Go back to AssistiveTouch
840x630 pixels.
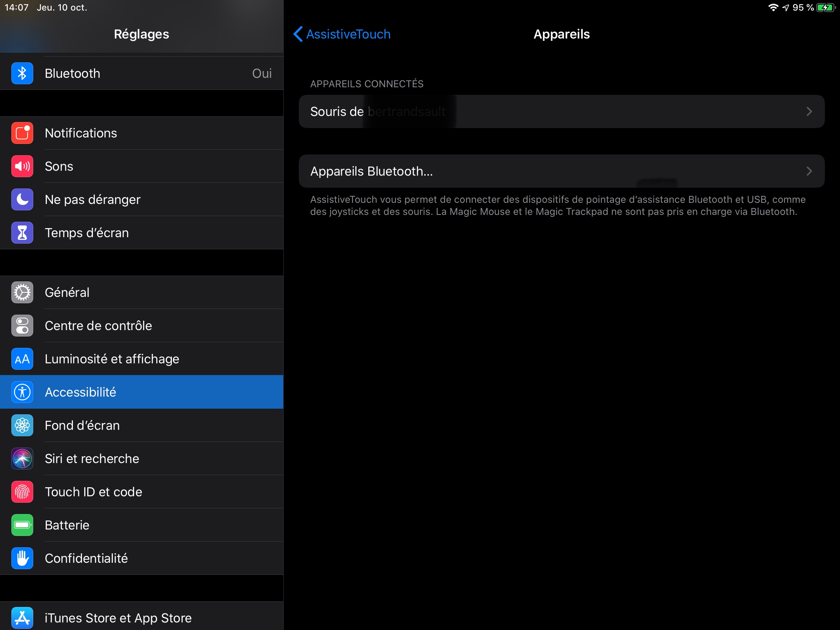[342, 34]
